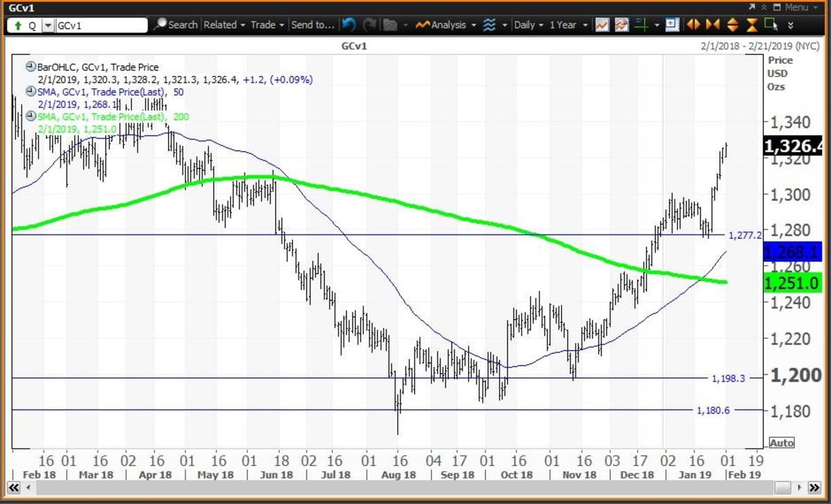Click the blue 1,268.1 SMA price label
The height and width of the screenshot is (504, 831).
click(792, 251)
